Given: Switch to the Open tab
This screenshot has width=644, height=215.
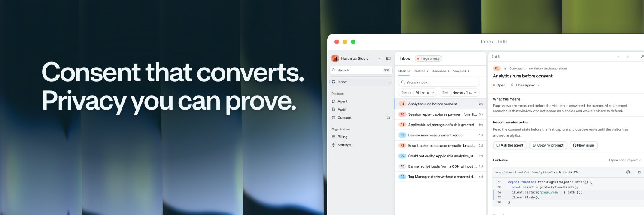Looking at the screenshot, I should click(x=404, y=71).
